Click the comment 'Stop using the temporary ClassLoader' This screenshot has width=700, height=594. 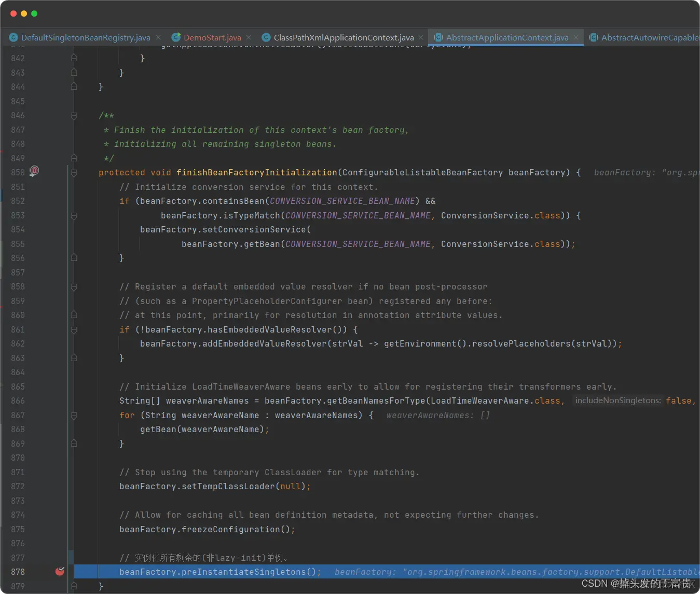[270, 472]
